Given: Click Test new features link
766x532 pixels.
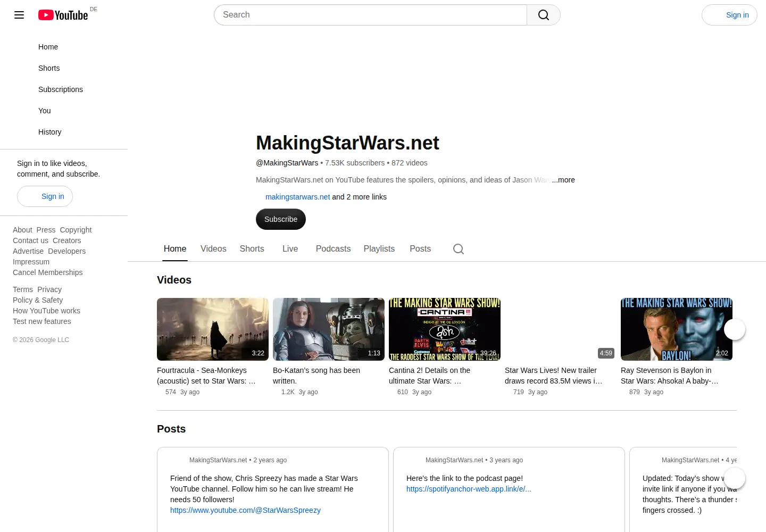Looking at the screenshot, I should coord(42,321).
